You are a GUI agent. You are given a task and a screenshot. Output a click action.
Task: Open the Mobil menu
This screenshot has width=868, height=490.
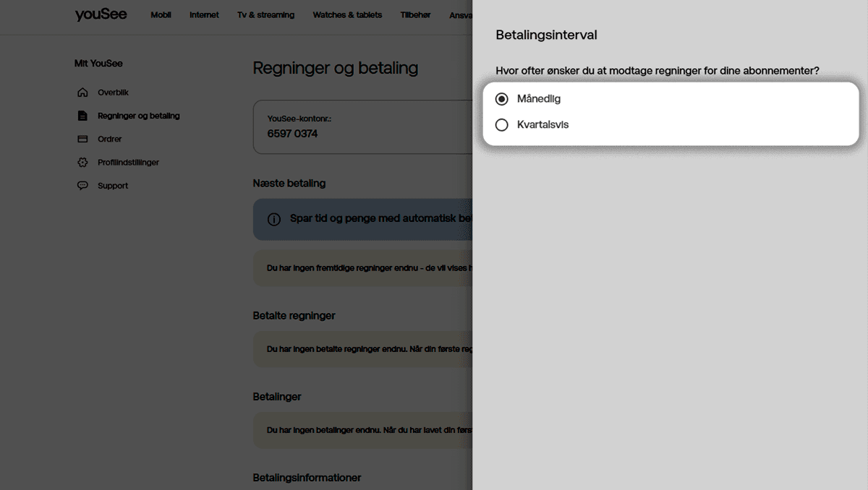click(x=161, y=14)
